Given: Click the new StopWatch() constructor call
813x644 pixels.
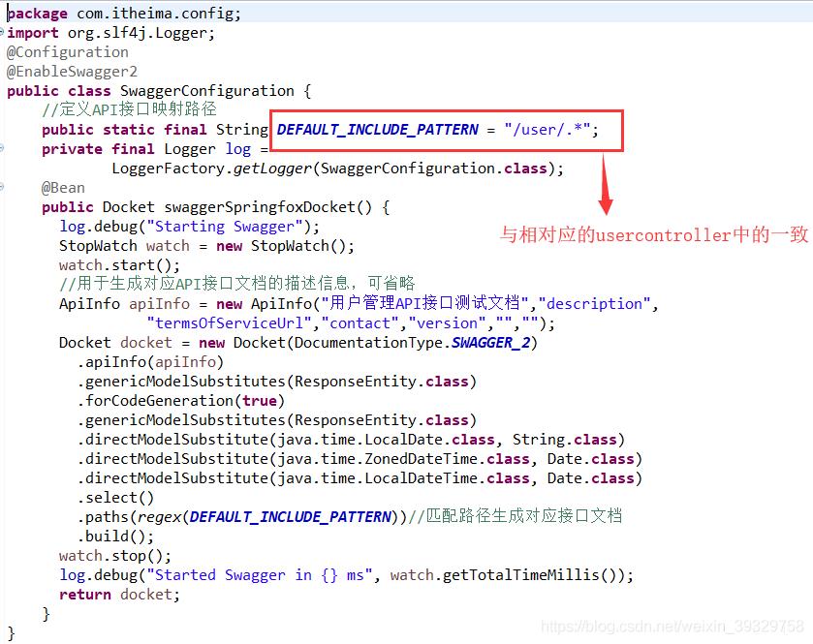Looking at the screenshot, I should click(280, 246).
